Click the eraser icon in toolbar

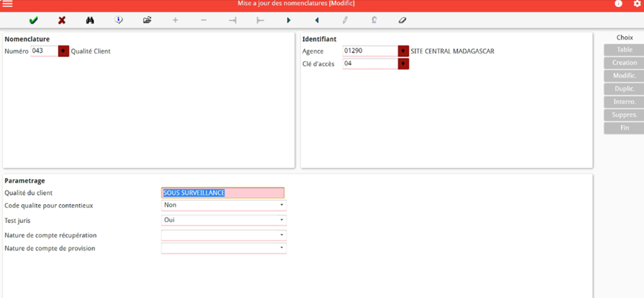(x=403, y=20)
